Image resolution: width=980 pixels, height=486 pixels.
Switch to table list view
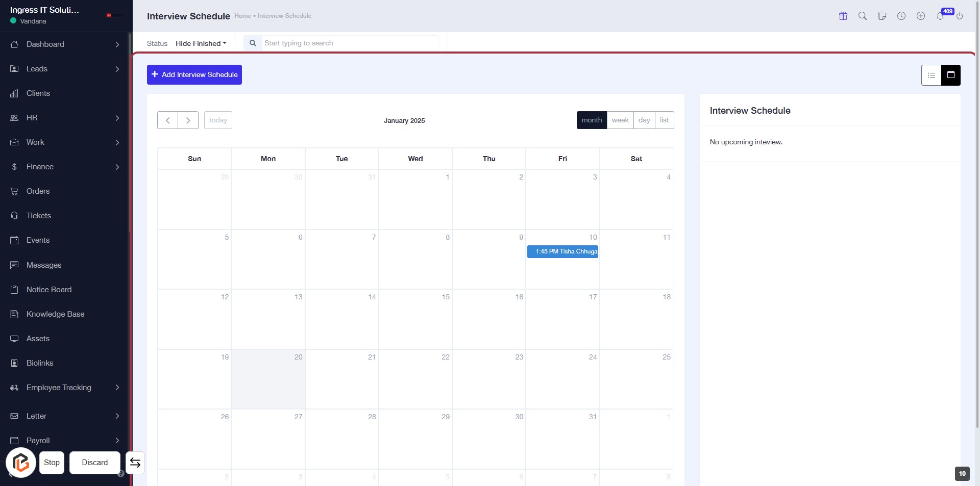[931, 75]
